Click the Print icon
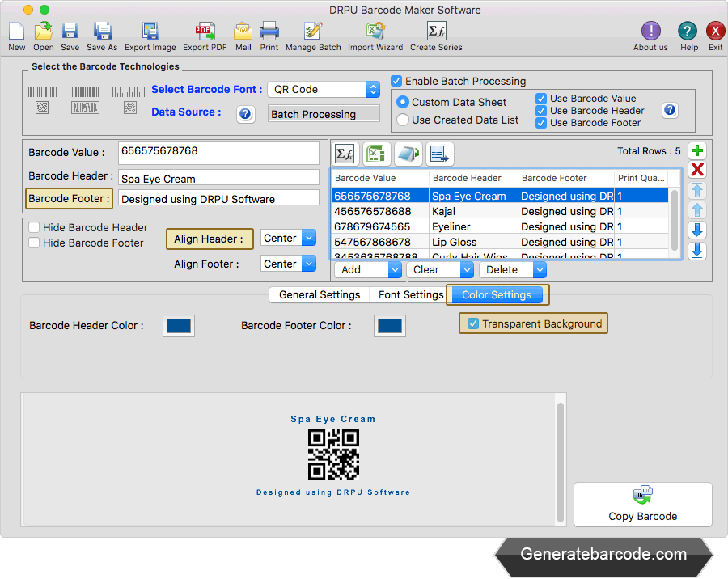Viewport: 728px width, 579px height. (269, 31)
